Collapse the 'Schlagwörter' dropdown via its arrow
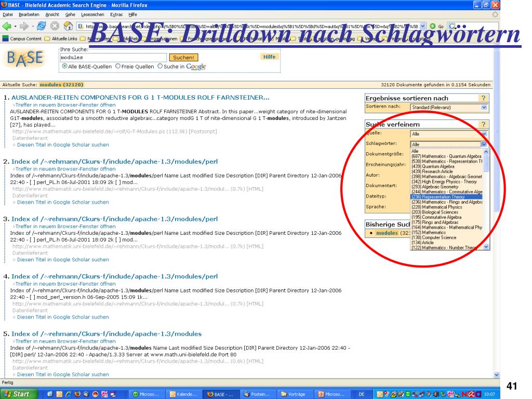Screen dimensions: 532x399 [484, 144]
